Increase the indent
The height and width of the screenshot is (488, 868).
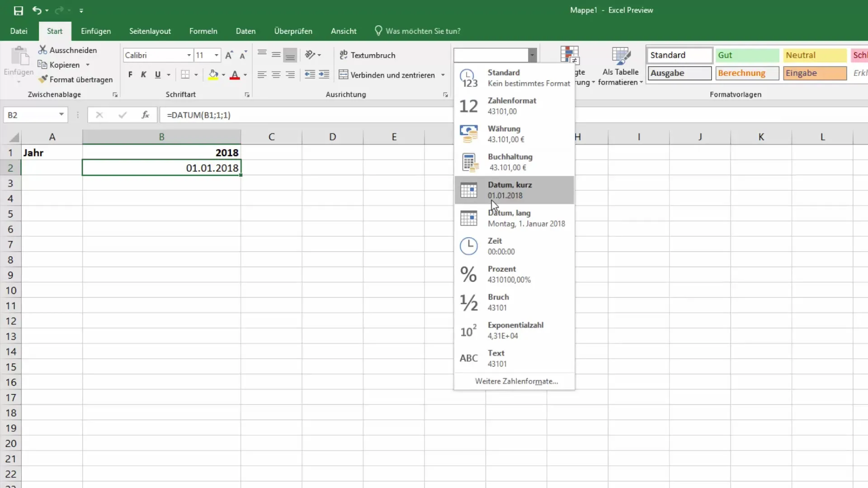[324, 75]
